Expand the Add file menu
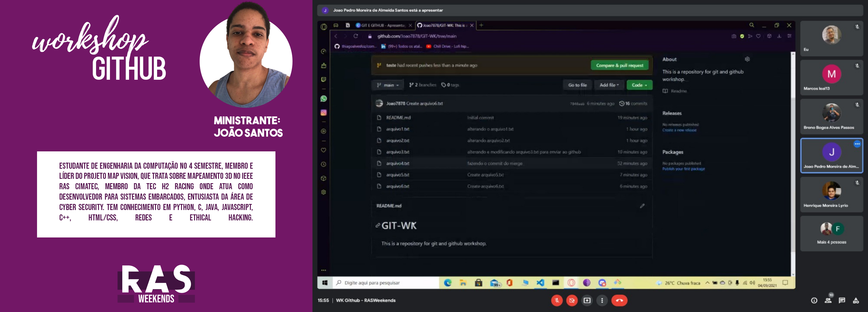The height and width of the screenshot is (312, 868). (609, 85)
